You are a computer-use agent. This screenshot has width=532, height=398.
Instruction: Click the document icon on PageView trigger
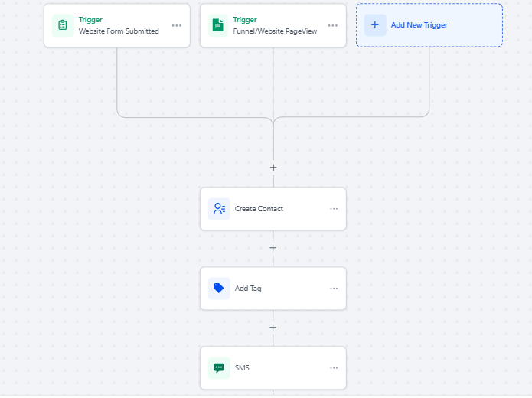[219, 25]
